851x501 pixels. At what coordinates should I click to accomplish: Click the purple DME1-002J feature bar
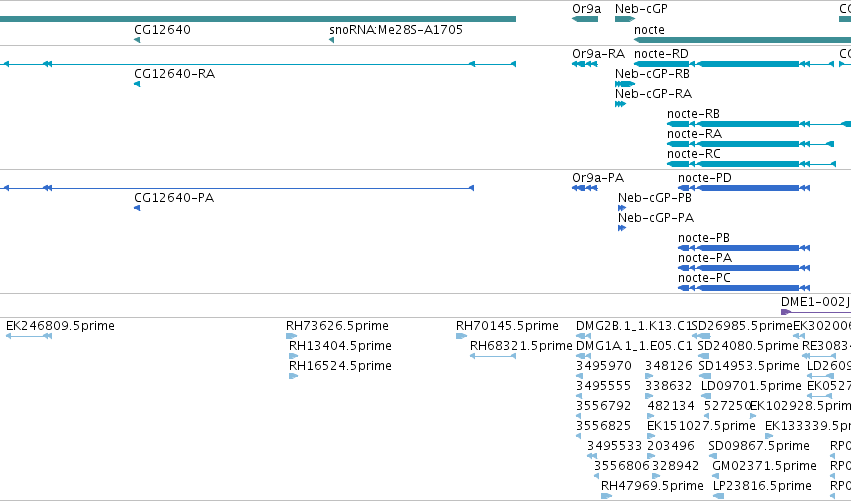coord(816,312)
